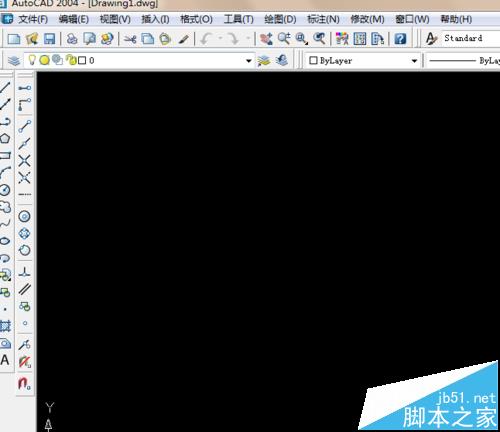The image size is (500, 432).
Task: Toggle layer 0 freeze sun icon
Action: [x=44, y=60]
